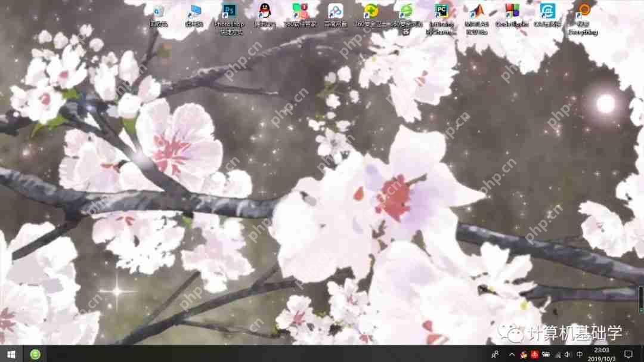
Task: Open the JetBrains PyCharm shortcut
Action: 441,13
